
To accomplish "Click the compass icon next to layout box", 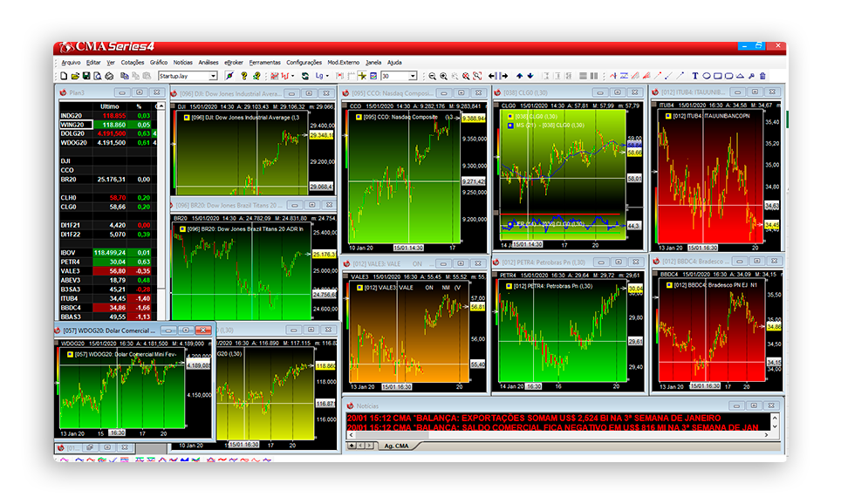I will 229,76.
